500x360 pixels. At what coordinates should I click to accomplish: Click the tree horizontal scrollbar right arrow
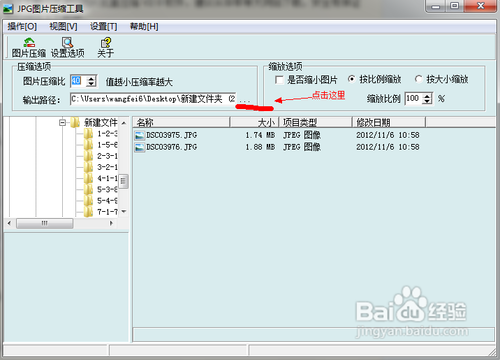pyautogui.click(x=111, y=223)
